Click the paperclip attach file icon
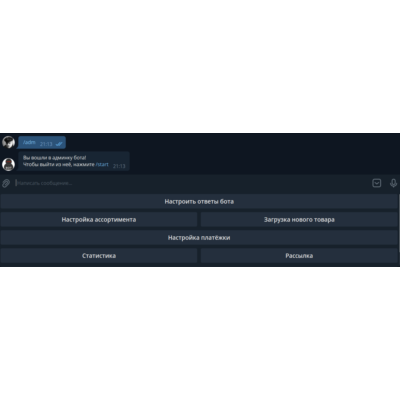The image size is (400, 400). pos(6,183)
